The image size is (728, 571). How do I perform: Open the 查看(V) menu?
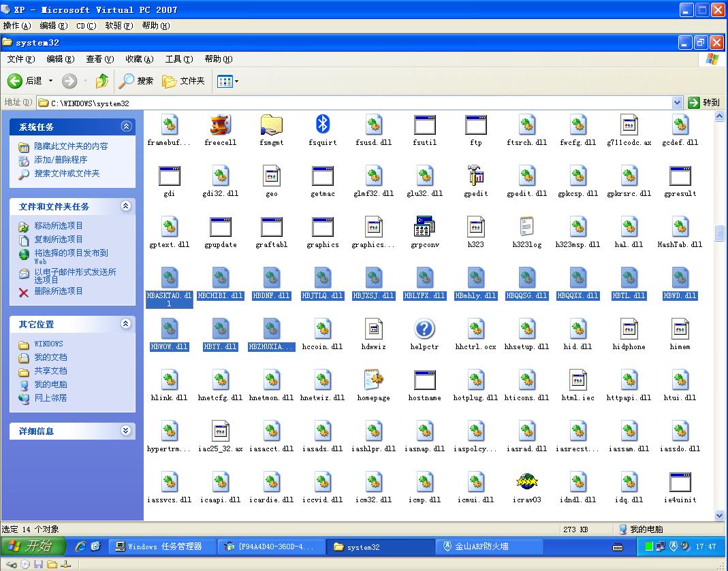pyautogui.click(x=99, y=59)
